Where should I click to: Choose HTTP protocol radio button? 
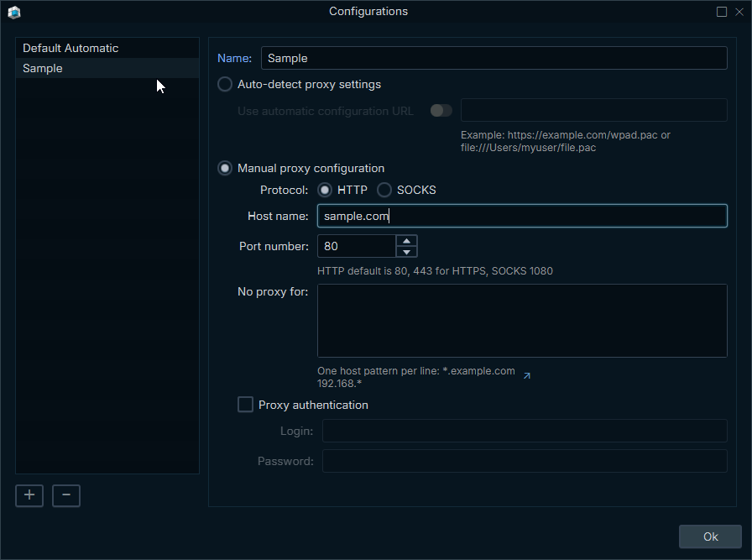click(x=325, y=190)
